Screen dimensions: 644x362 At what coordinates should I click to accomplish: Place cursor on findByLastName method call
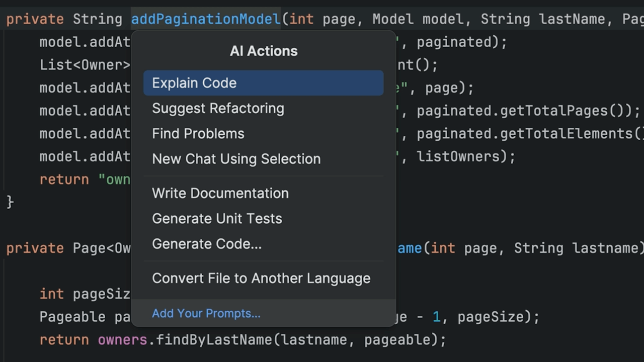(x=213, y=340)
